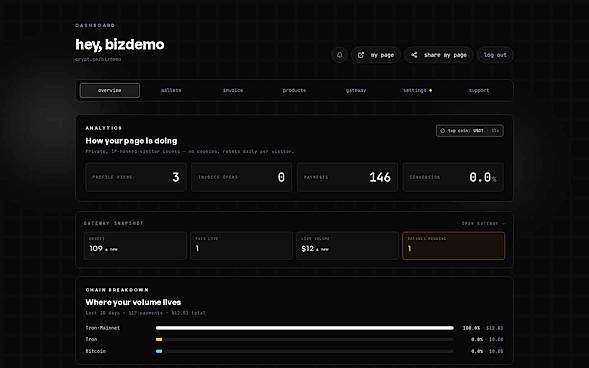Click the external-link icon beside "my page"
Screen dimensions: 589x368
click(361, 55)
